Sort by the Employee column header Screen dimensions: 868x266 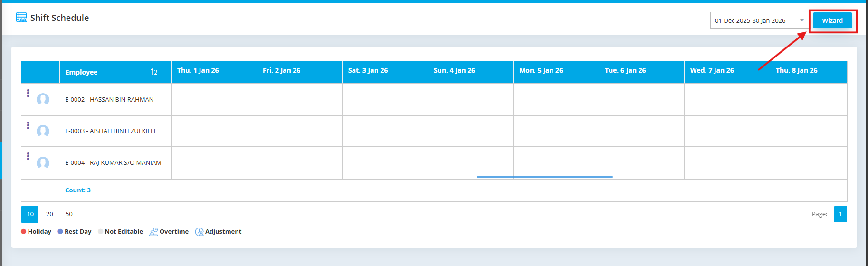[113, 72]
